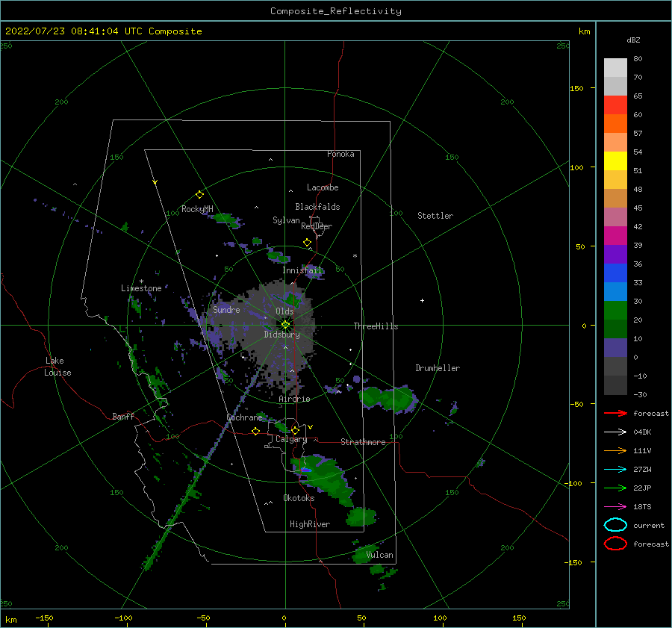This screenshot has height=628, width=672.
Task: Click the Airdrie label
Action: click(x=294, y=399)
